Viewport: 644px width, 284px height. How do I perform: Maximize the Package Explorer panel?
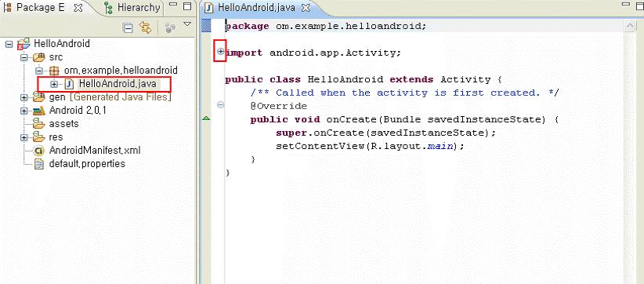click(x=187, y=6)
